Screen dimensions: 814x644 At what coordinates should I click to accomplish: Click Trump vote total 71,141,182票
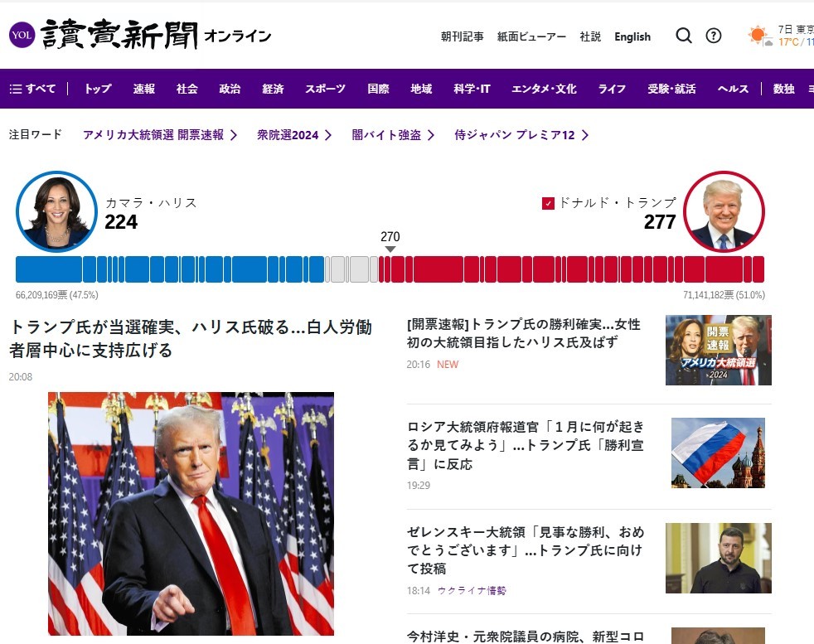(724, 295)
